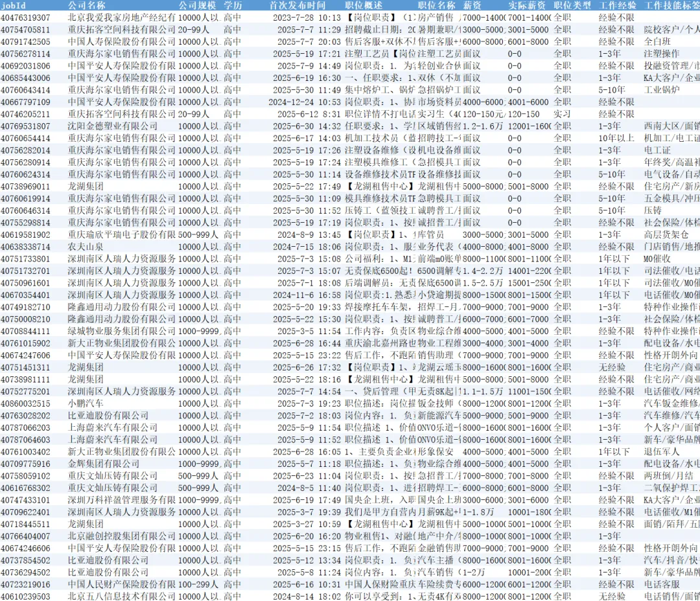Select the company cell 北京我爱我家房地产经纪有
700x601 pixels.
tap(122, 17)
